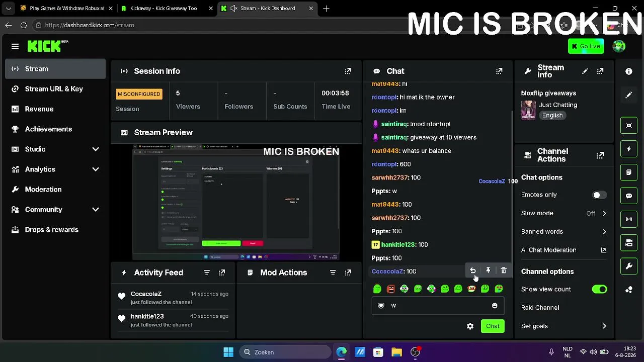Click the Stream Preview video thumbnail
The height and width of the screenshot is (362, 644).
[236, 203]
